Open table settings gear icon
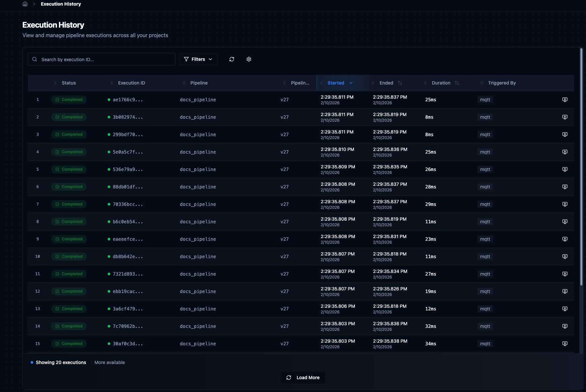Screen dimensions: 586x392 point(249,59)
